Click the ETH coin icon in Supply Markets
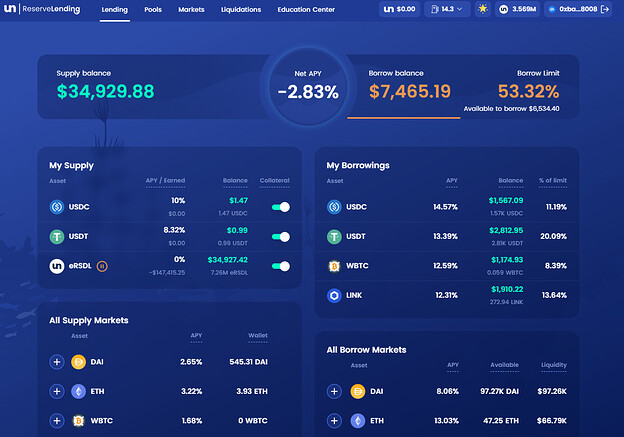 click(x=78, y=391)
